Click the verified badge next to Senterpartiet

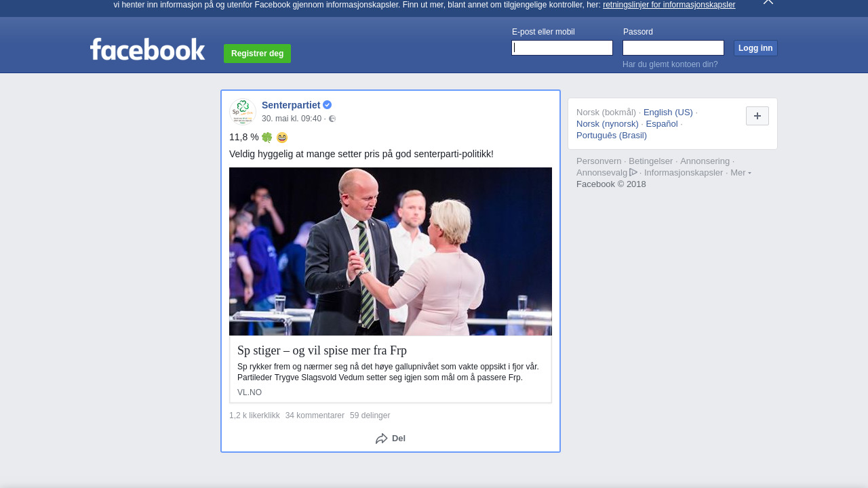tap(328, 105)
